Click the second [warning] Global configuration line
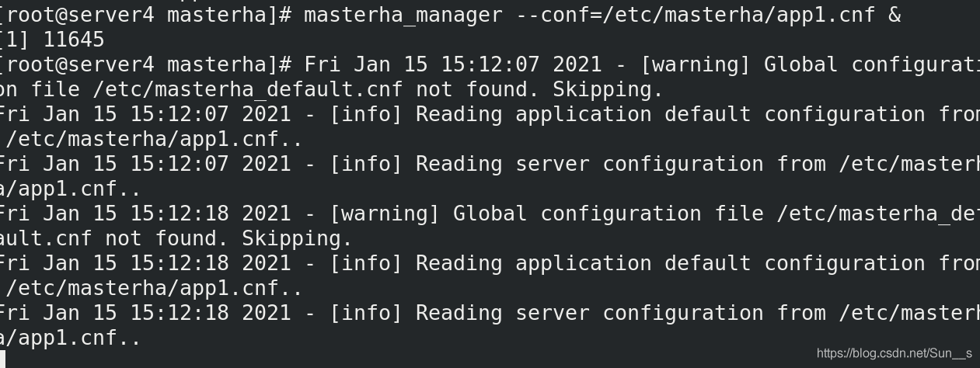 click(490, 214)
